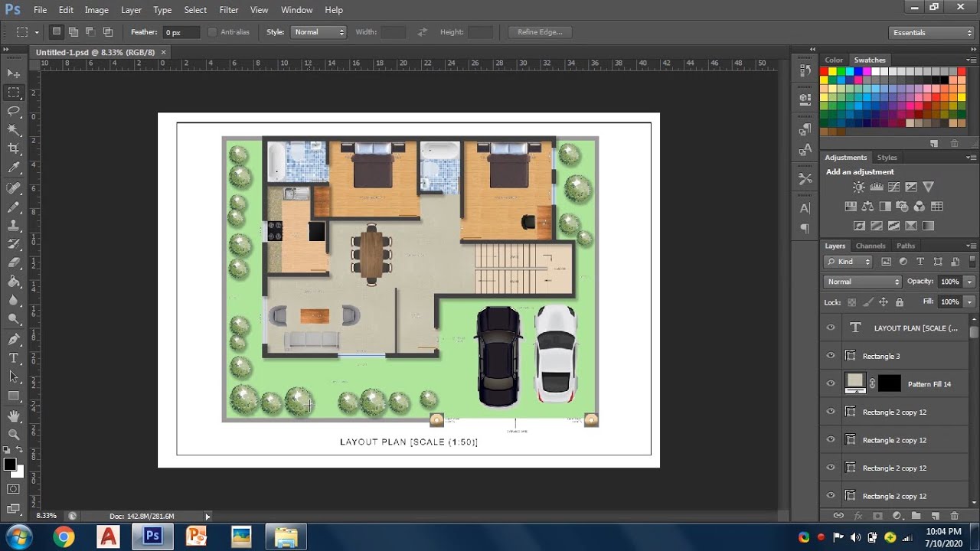Hide the Rectangle 3 layer
Viewport: 980px width, 551px height.
(831, 356)
